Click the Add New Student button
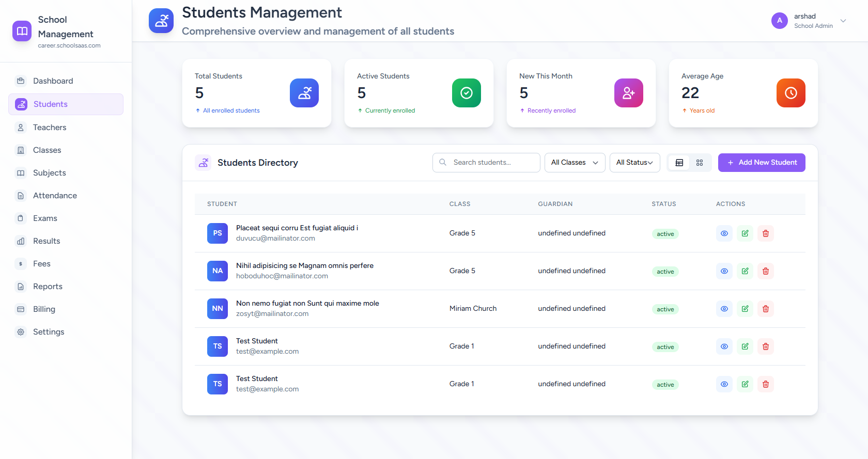Image resolution: width=868 pixels, height=459 pixels. 762,163
